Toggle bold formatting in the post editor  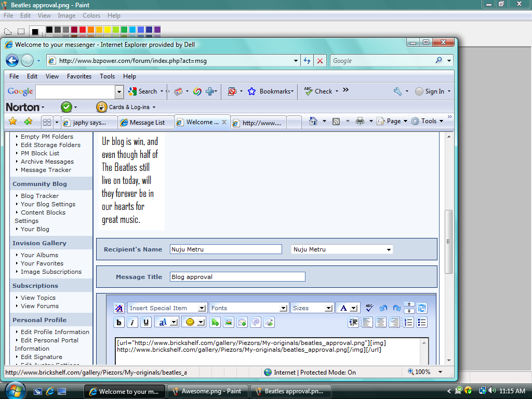pos(119,322)
